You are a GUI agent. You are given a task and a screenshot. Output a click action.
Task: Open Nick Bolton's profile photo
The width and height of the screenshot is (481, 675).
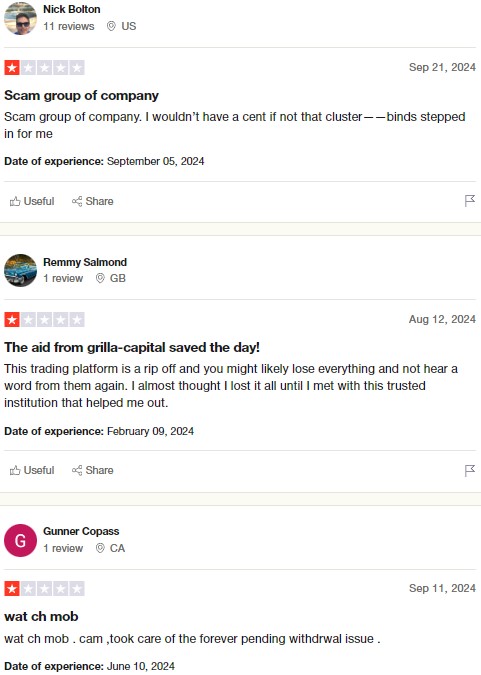pos(20,18)
